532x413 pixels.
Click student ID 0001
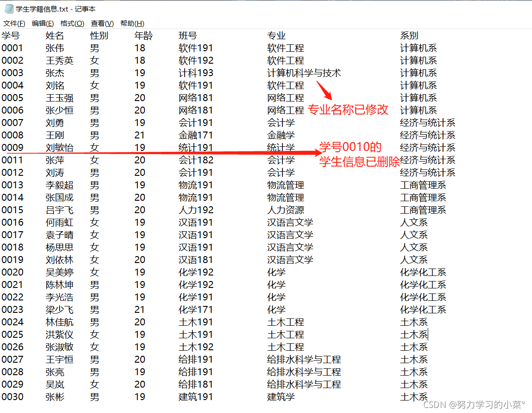(x=12, y=48)
